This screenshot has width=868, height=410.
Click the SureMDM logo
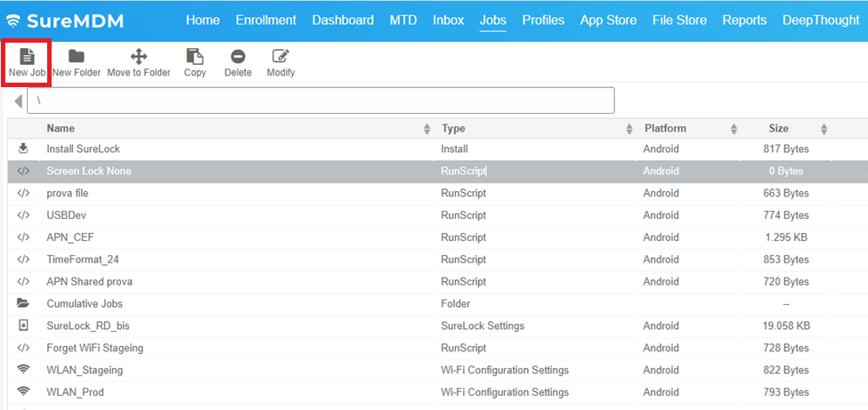(x=65, y=20)
